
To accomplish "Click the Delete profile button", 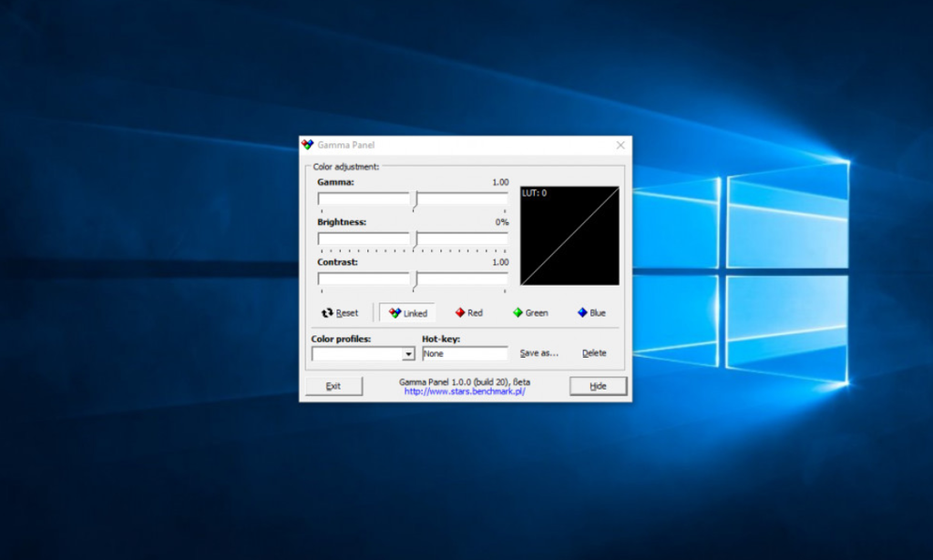I will tap(594, 353).
